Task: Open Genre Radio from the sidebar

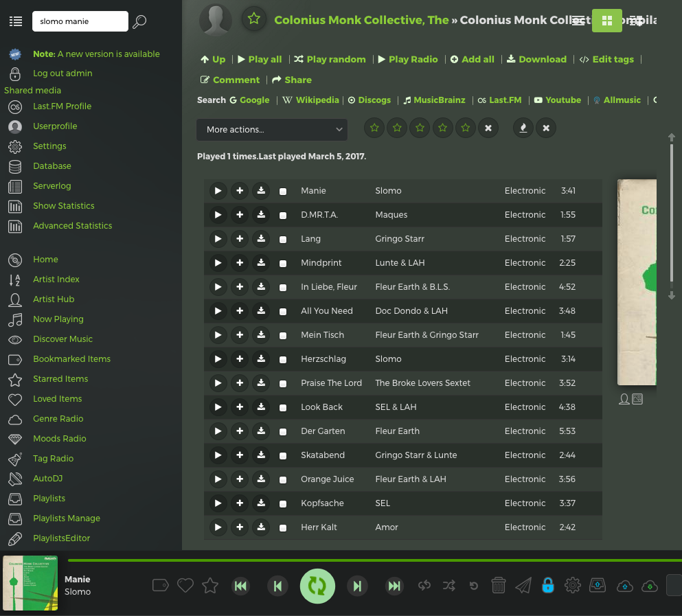Action: [x=58, y=419]
